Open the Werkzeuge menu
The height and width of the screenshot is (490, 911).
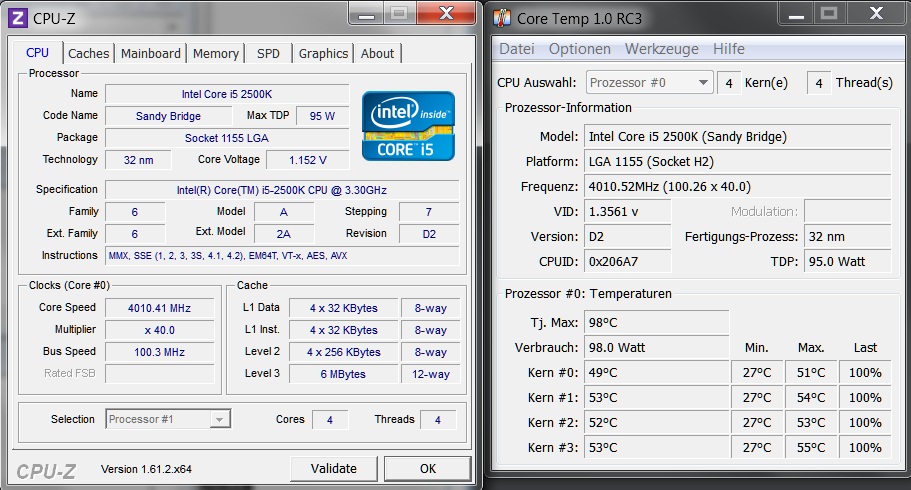coord(661,49)
